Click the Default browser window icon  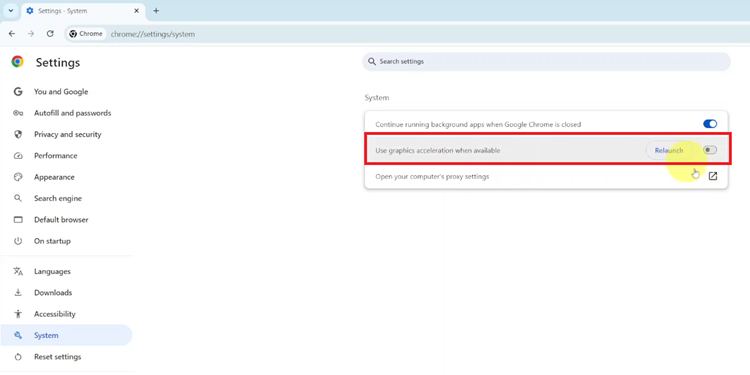pos(18,220)
